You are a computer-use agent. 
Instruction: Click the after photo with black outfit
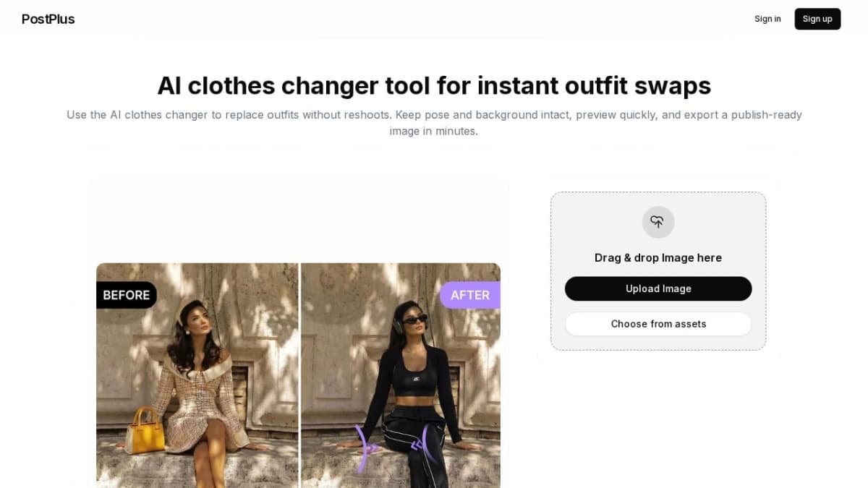pos(401,375)
